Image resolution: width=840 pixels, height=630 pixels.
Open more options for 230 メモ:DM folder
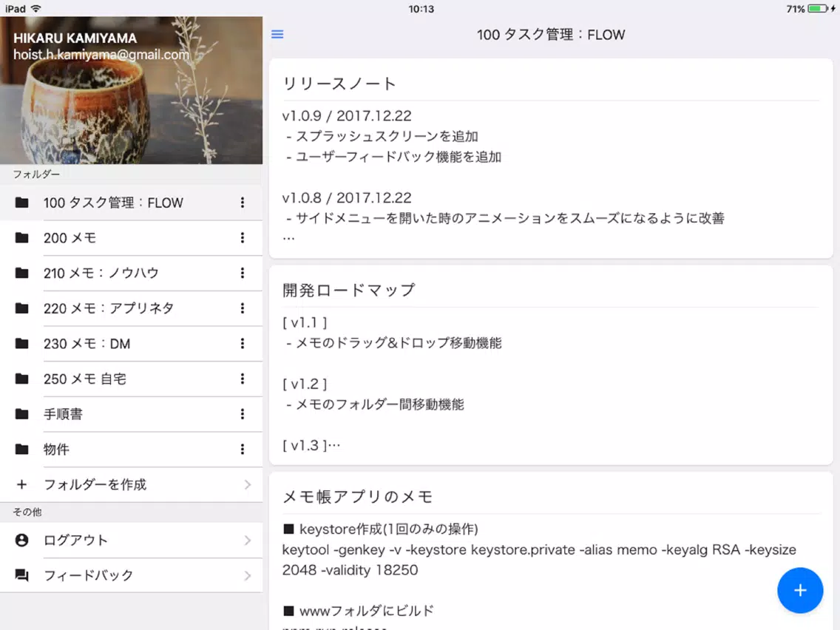[x=243, y=343]
